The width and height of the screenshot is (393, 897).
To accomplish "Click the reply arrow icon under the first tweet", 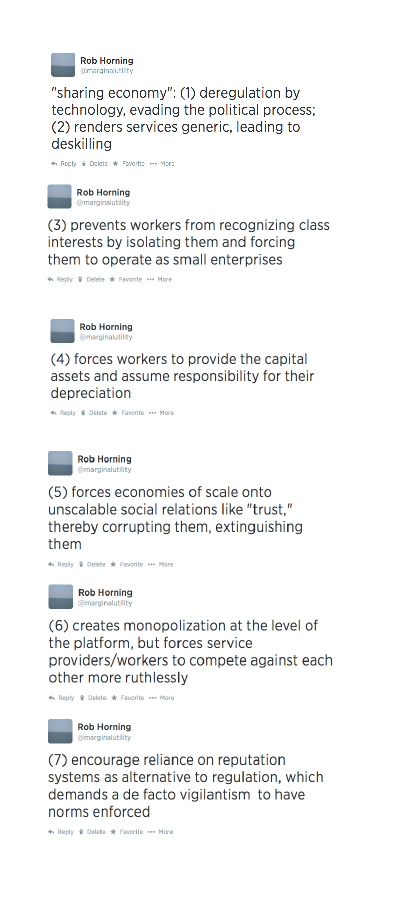I will pos(54,164).
